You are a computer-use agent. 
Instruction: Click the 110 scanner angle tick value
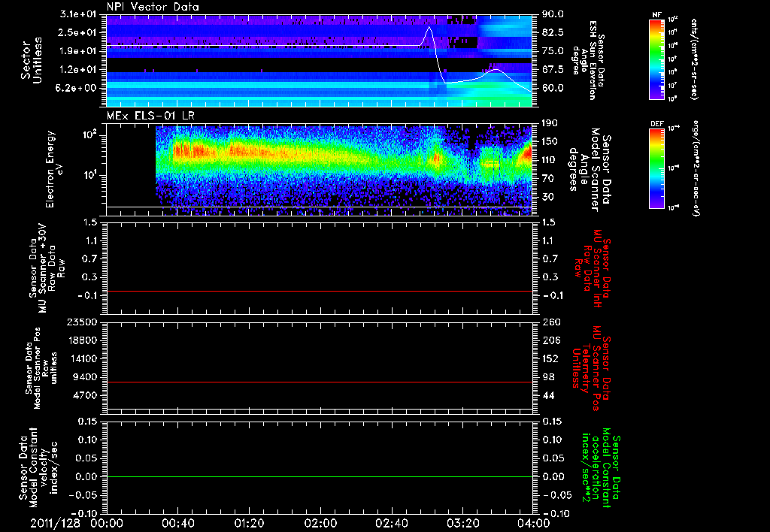pyautogui.click(x=550, y=160)
